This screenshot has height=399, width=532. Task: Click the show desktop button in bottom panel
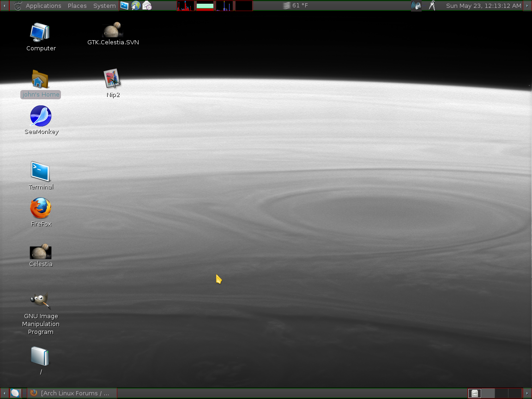coord(15,393)
